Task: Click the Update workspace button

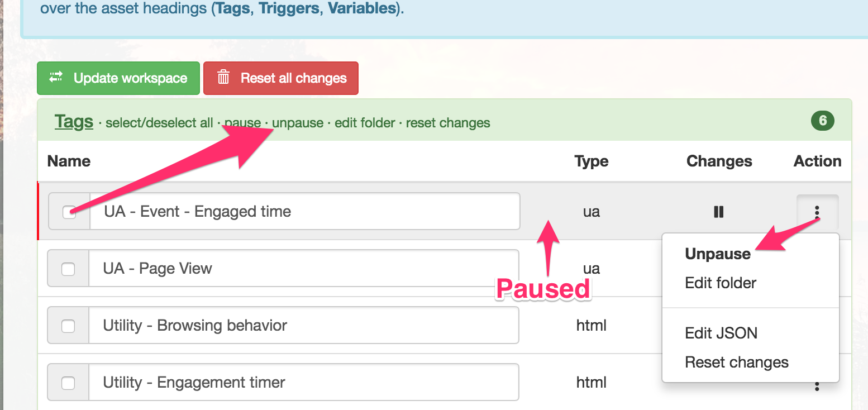Action: click(x=118, y=78)
